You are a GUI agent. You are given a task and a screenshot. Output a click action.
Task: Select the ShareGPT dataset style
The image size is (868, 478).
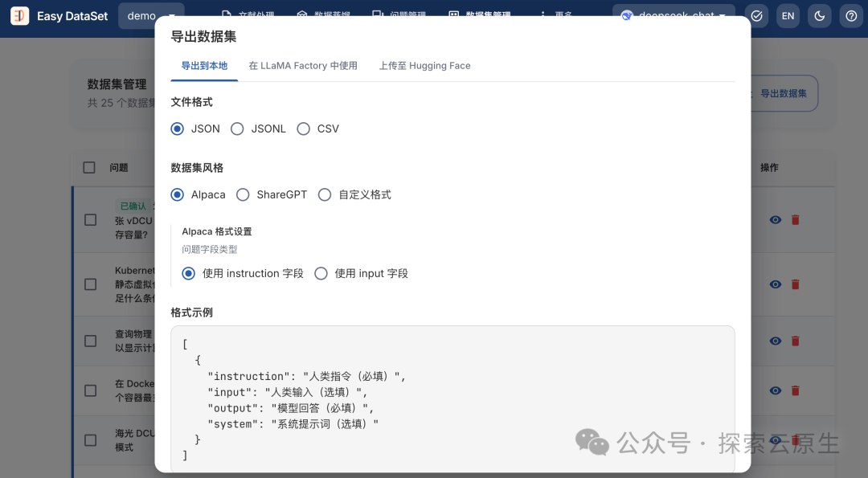tap(243, 194)
